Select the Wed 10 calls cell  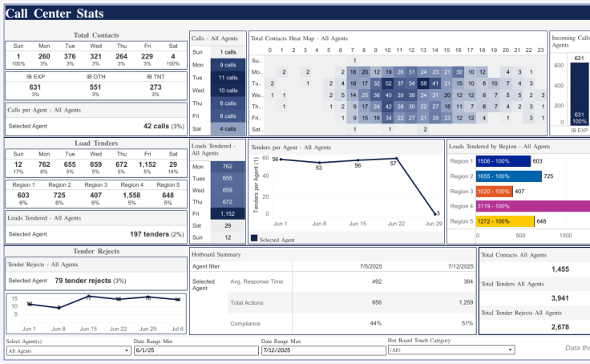[x=228, y=91]
